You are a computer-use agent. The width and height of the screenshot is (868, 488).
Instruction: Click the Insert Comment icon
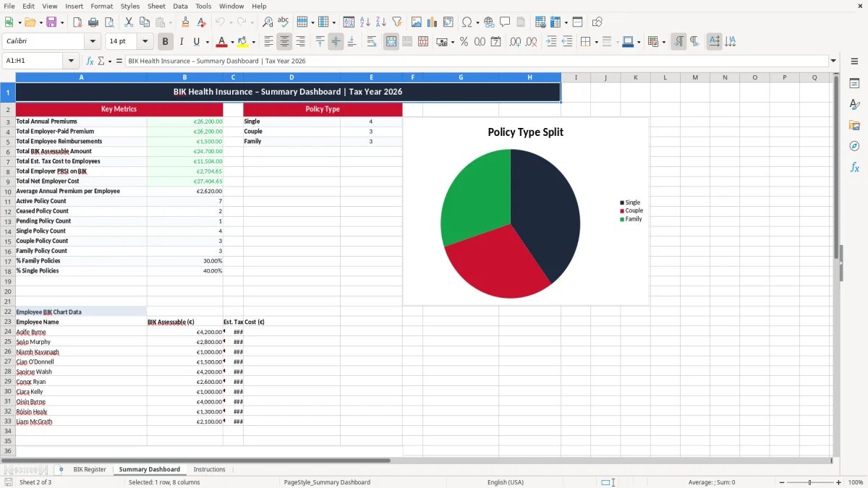click(x=505, y=22)
